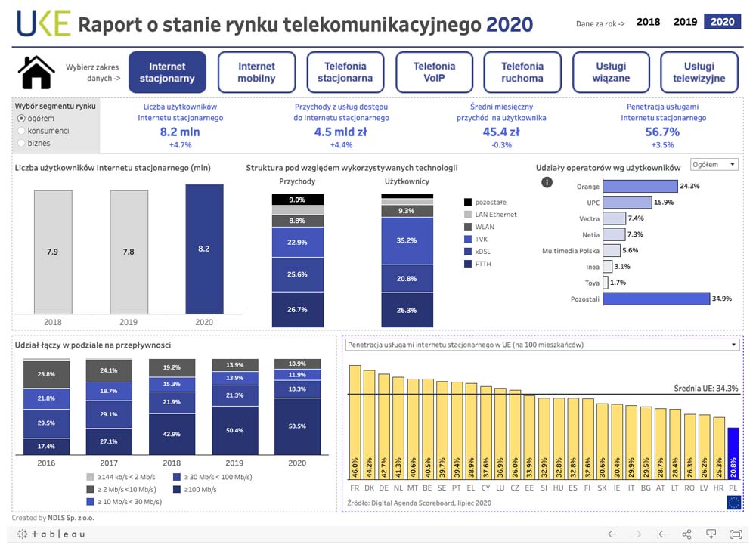Viewport: 756px width, 548px height.
Task: Click the ≥ 30 Mb/s < 100 Mb/s legend swatch
Action: 177,477
